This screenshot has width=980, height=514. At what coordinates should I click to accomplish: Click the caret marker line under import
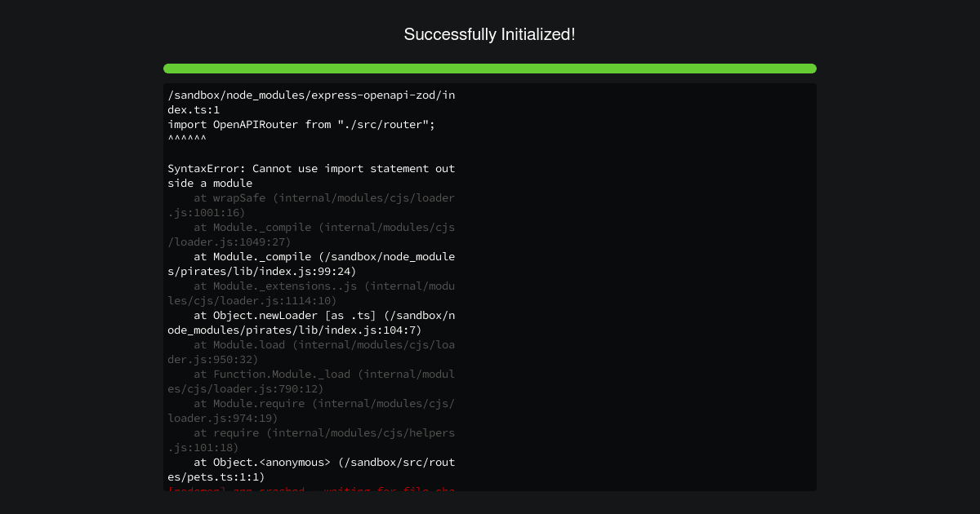tap(187, 140)
